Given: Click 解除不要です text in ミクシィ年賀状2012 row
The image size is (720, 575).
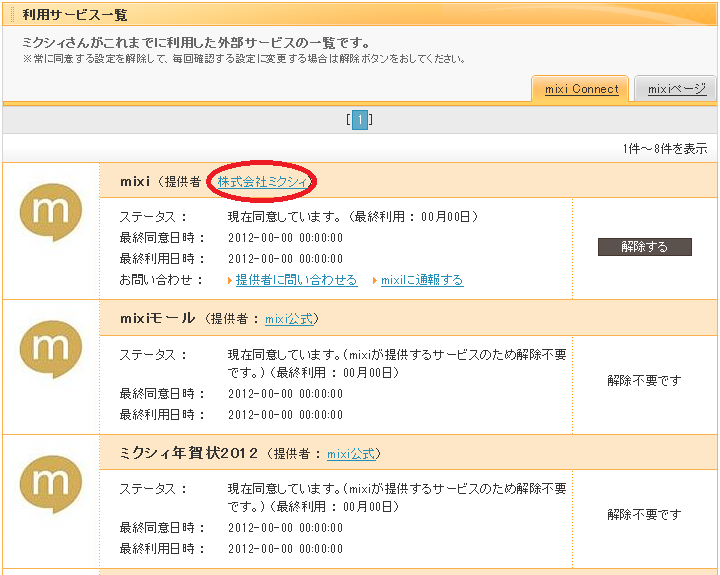Looking at the screenshot, I should (644, 514).
